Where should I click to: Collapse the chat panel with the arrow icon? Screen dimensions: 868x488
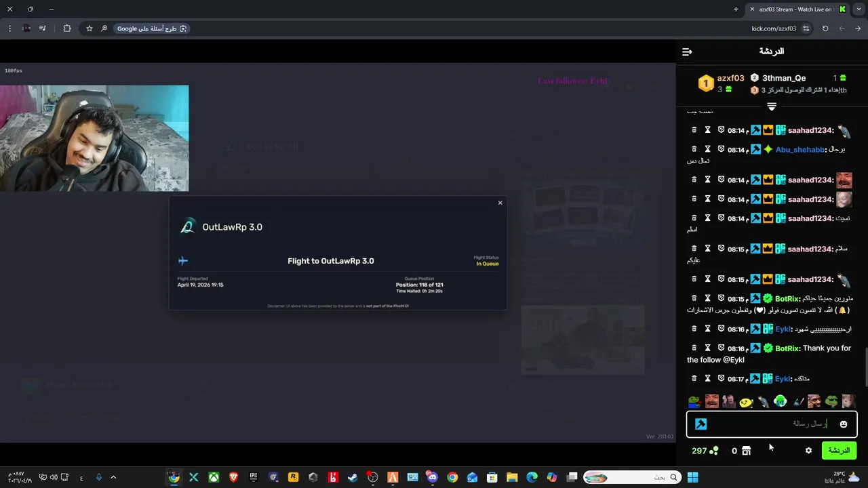(x=687, y=52)
